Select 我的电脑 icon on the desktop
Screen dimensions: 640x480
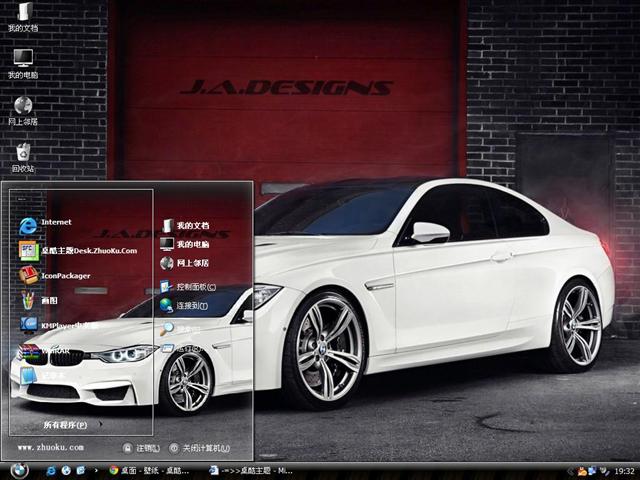coord(23,62)
